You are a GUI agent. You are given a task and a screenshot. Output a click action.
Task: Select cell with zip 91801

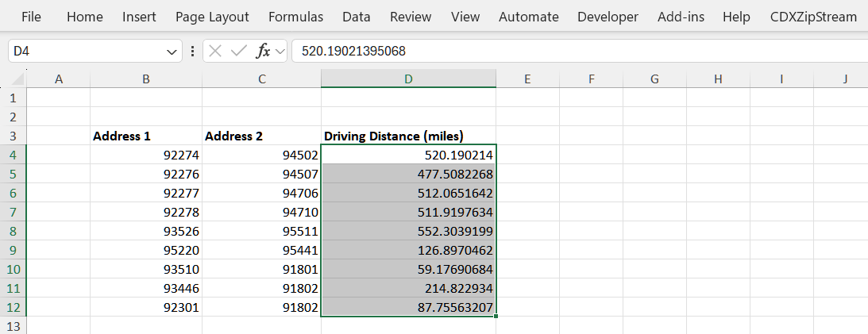[x=262, y=269]
